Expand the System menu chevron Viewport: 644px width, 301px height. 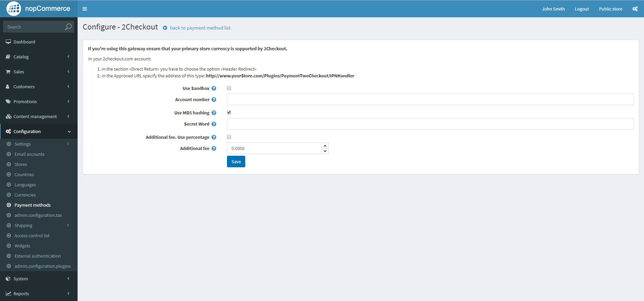coord(68,279)
